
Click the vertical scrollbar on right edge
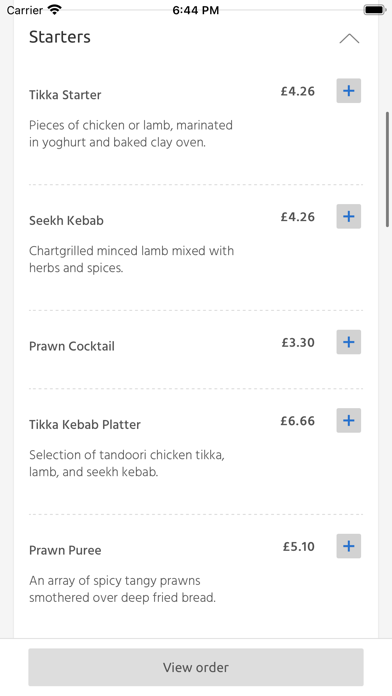point(388,170)
